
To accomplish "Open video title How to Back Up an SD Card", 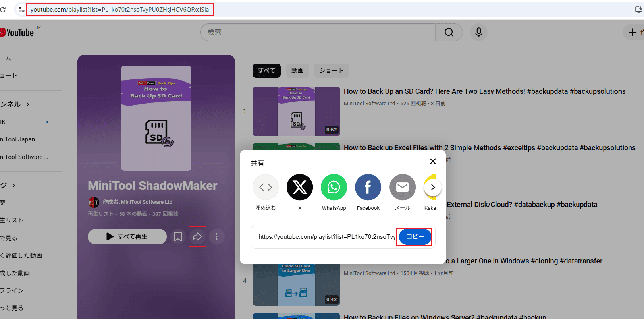I will tap(484, 91).
